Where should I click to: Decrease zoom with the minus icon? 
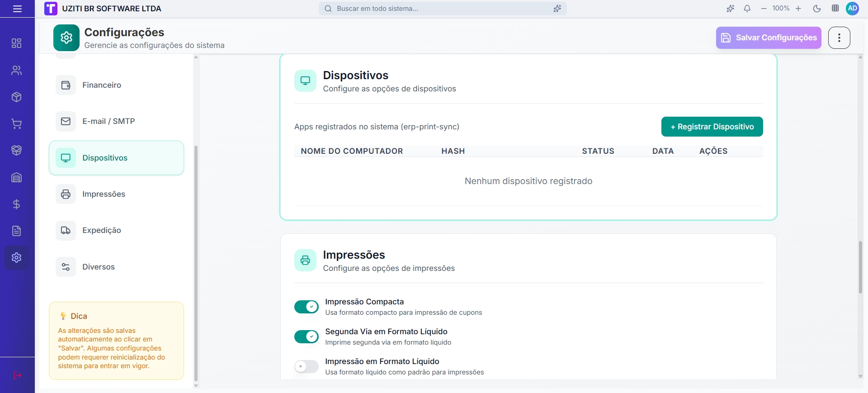pyautogui.click(x=764, y=9)
